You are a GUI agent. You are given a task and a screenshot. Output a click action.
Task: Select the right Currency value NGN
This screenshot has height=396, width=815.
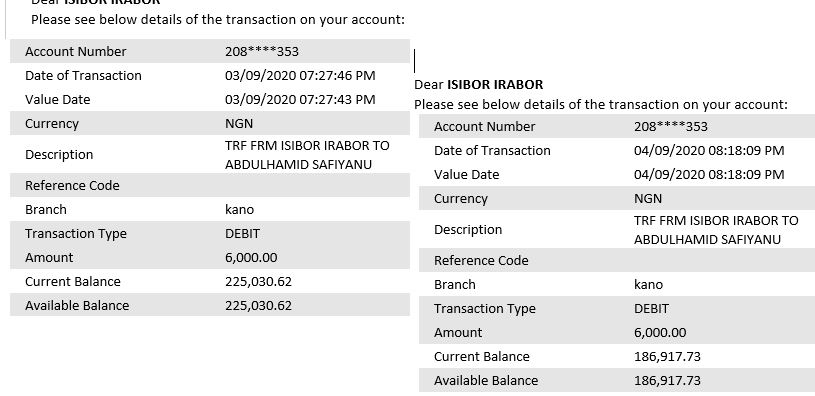[x=648, y=198]
